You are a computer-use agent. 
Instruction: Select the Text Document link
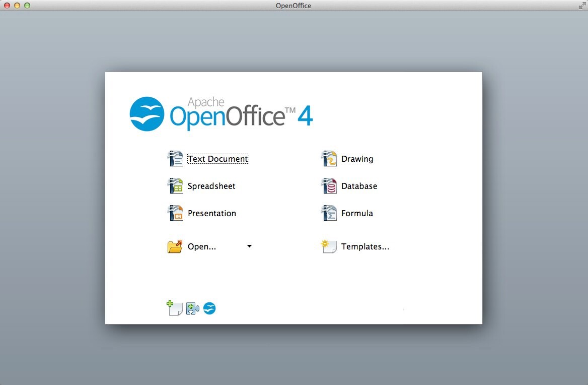click(x=217, y=158)
